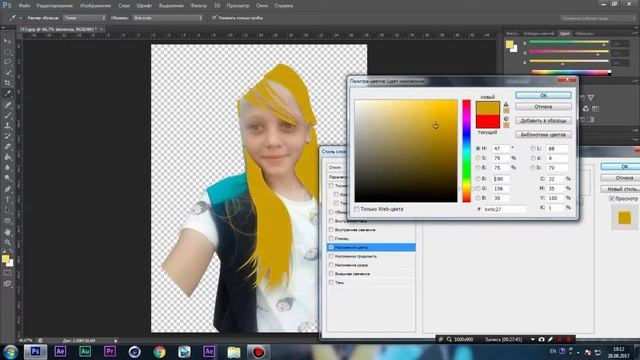640x360 pixels.
Task: Click the gamut warning triangle icon
Action: [x=506, y=104]
